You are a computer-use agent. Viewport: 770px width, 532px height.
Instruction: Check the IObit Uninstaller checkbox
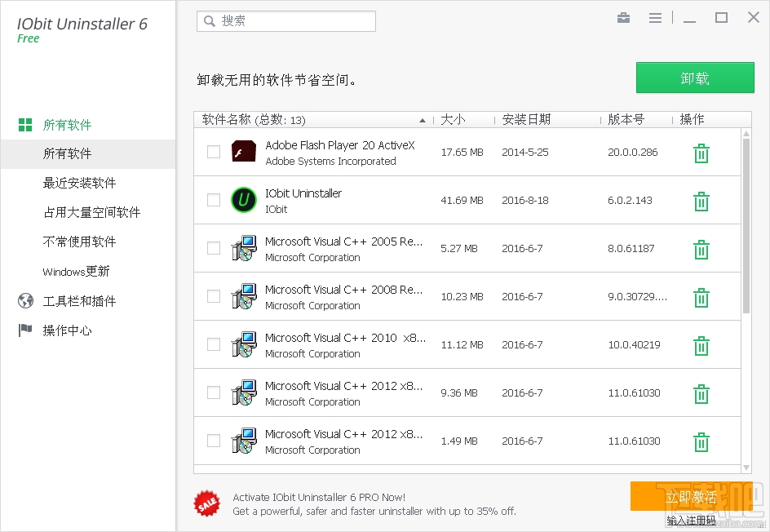(213, 201)
